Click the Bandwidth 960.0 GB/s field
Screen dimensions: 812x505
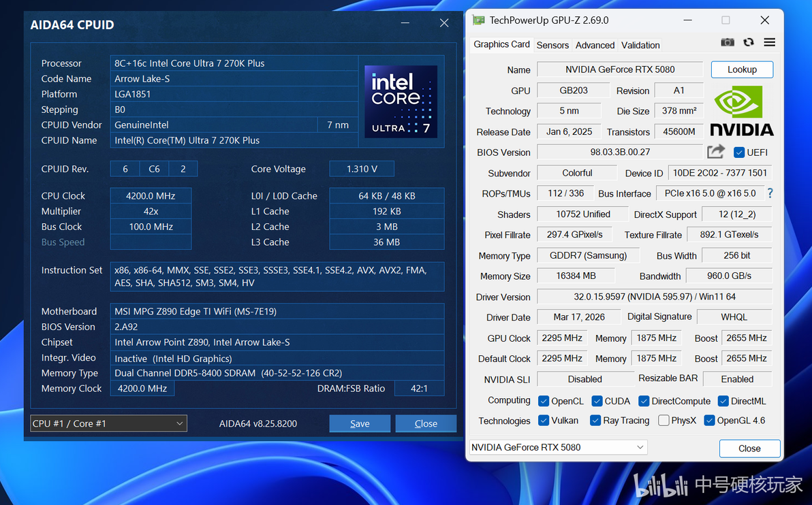[x=729, y=276]
